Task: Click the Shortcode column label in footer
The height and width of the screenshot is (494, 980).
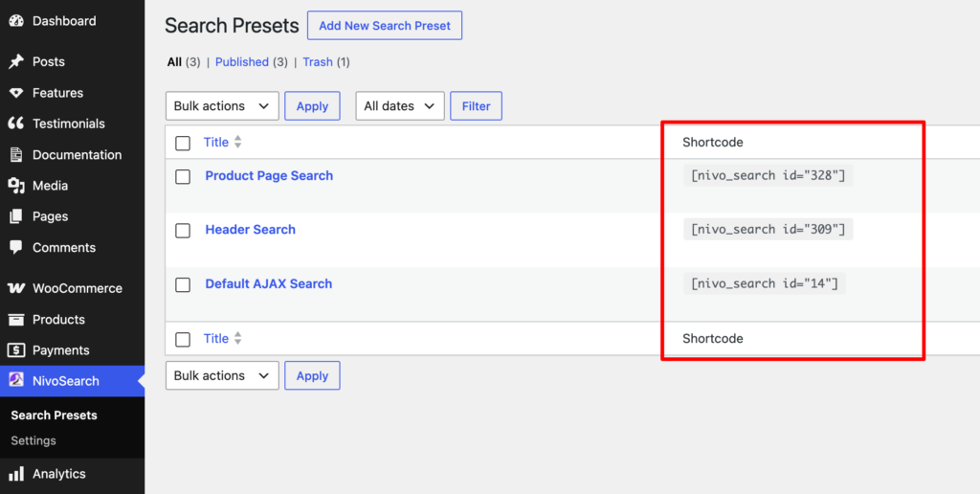Action: [712, 338]
